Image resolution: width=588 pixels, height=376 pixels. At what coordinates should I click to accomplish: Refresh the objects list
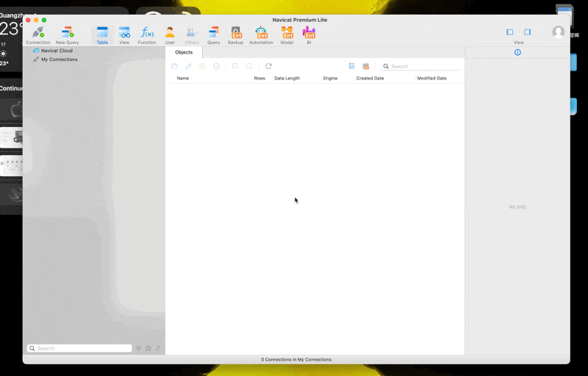[x=268, y=66]
